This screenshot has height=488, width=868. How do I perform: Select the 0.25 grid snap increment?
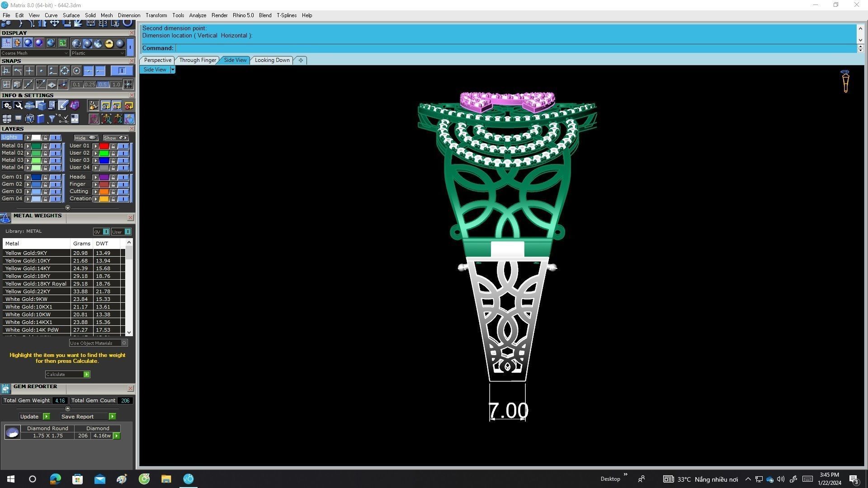click(90, 84)
